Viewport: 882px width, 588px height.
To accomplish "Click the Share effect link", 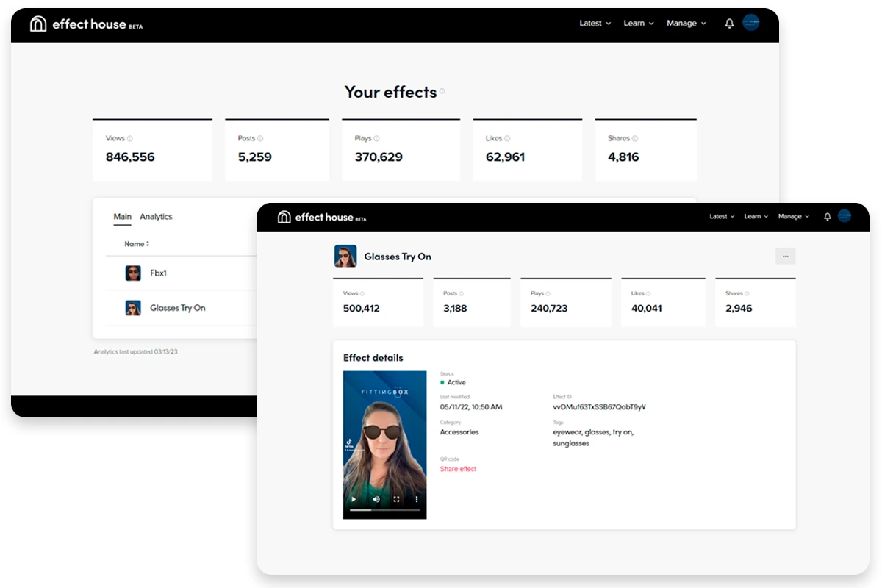I will click(458, 469).
